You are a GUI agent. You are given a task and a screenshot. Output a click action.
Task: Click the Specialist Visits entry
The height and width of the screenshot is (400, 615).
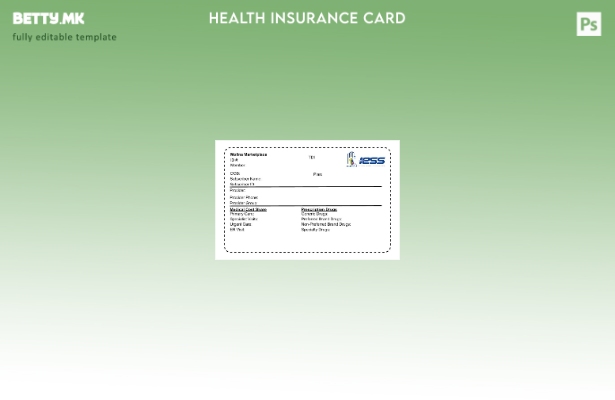tap(243, 219)
